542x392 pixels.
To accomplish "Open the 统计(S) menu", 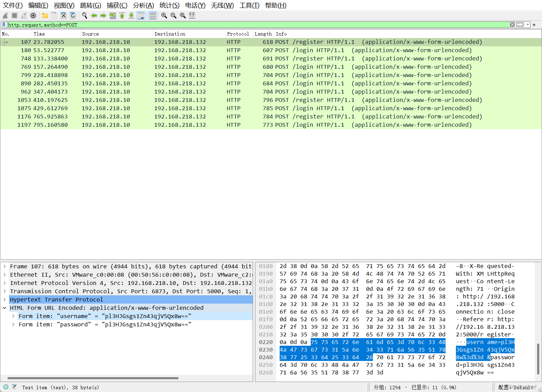I will [170, 6].
